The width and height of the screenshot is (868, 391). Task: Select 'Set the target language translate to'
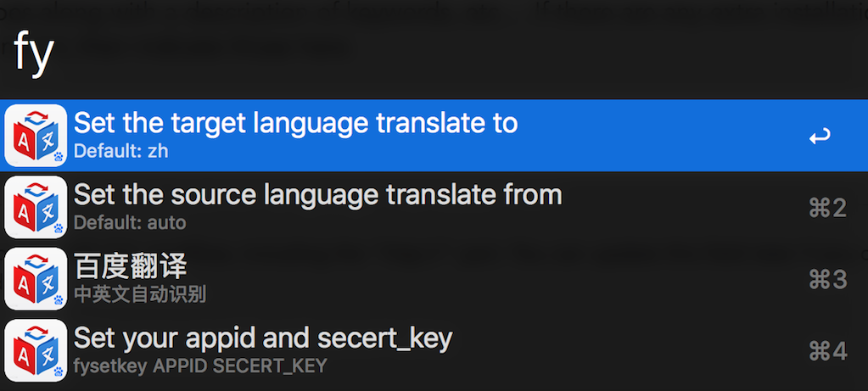pos(295,124)
